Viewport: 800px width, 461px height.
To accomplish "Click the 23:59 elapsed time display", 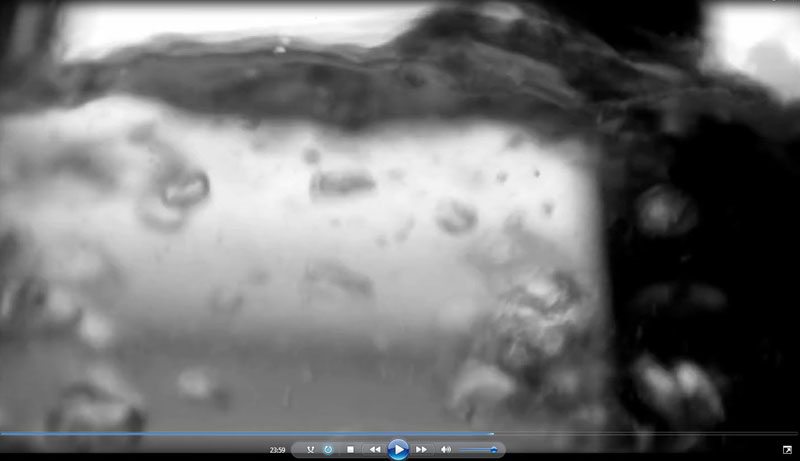I will (x=278, y=450).
